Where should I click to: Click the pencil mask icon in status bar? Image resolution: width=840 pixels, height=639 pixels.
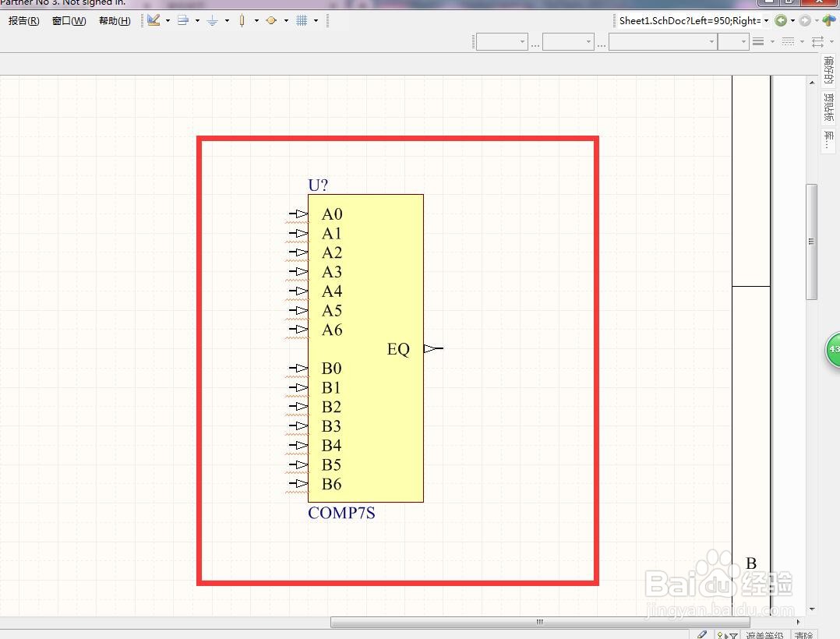(x=702, y=635)
